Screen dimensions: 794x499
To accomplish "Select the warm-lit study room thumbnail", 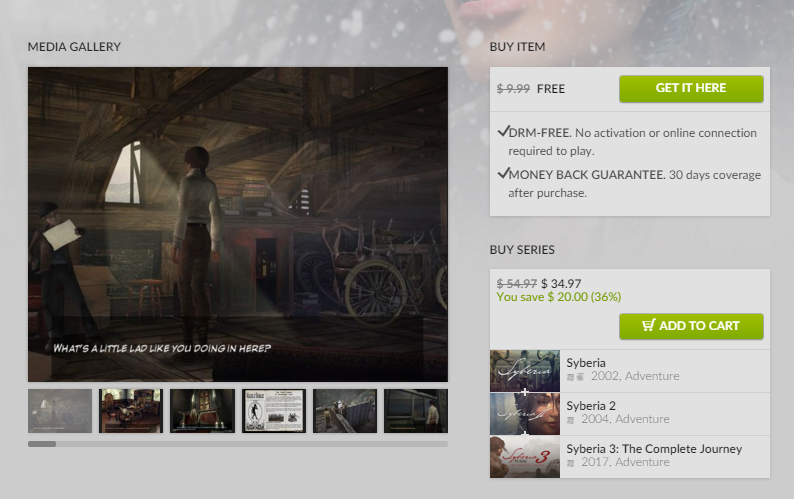I will 131,411.
